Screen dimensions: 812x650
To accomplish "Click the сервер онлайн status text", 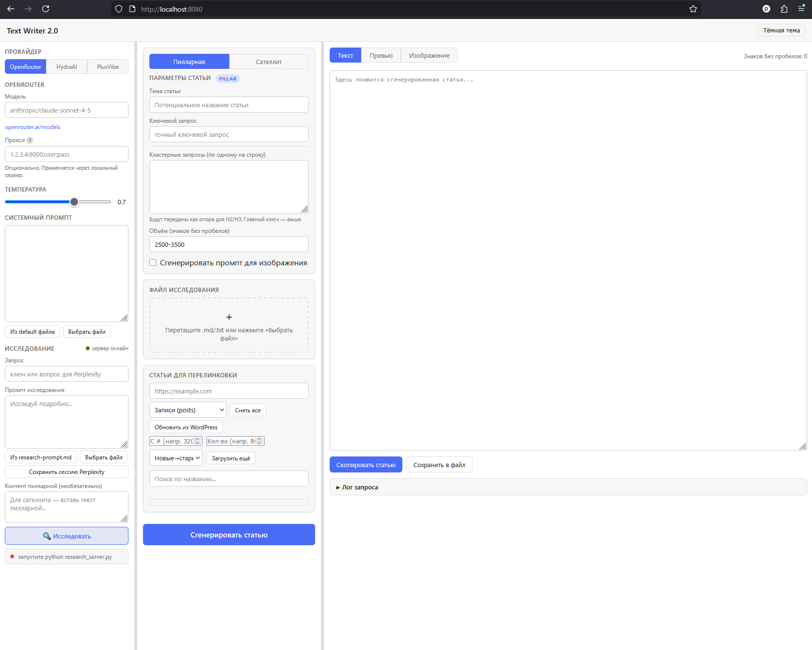I will pos(110,348).
